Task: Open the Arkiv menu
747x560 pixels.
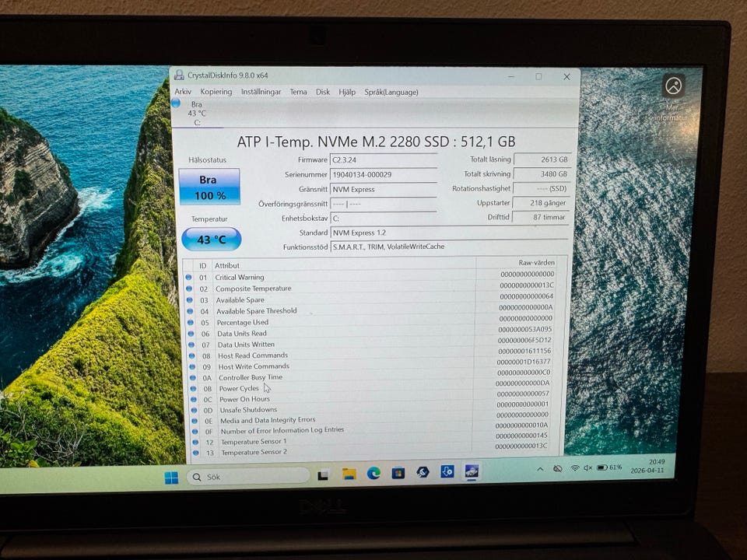Action: [x=182, y=92]
